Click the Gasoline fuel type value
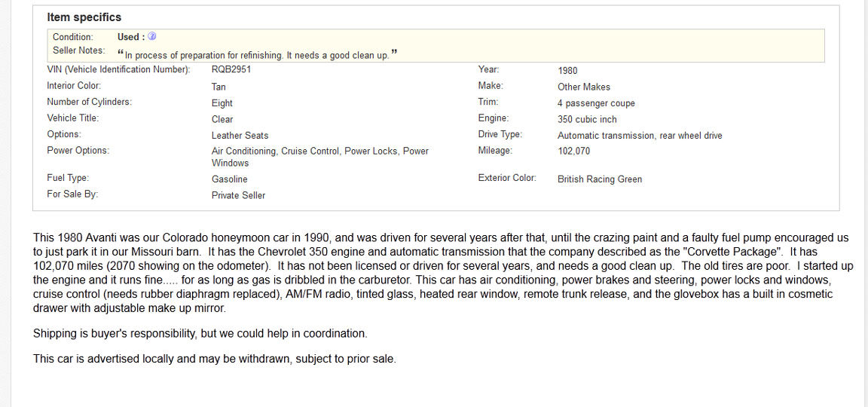This screenshot has width=868, height=407. click(x=230, y=179)
